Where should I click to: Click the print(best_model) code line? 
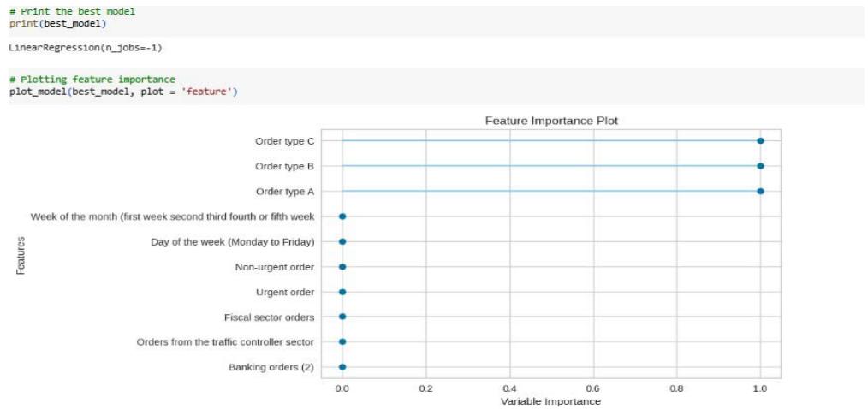click(x=58, y=23)
